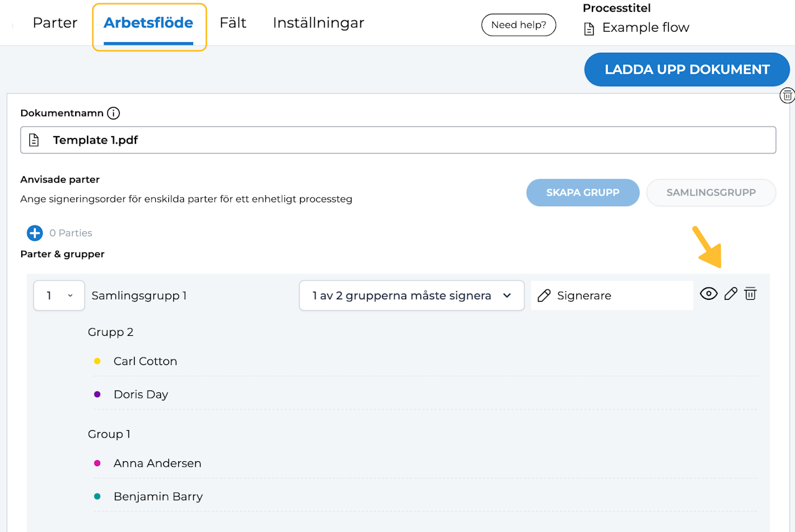Open the signing order number dropdown

59,296
